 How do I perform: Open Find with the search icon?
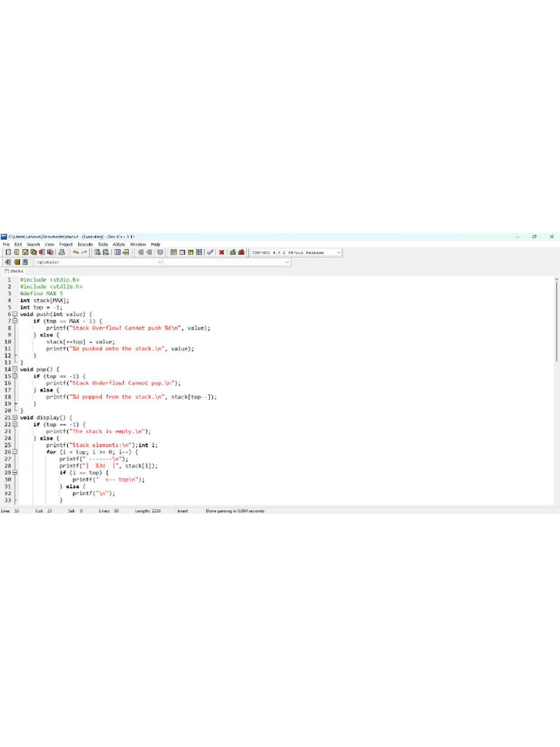(x=97, y=252)
